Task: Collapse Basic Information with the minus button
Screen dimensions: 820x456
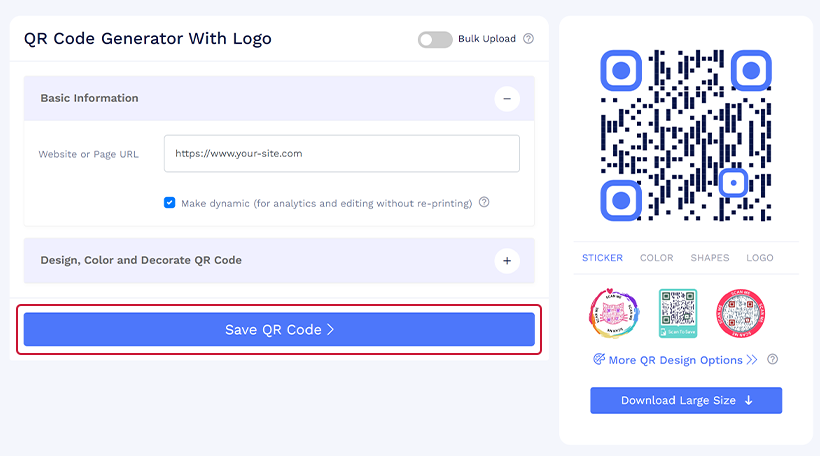Action: click(x=507, y=98)
